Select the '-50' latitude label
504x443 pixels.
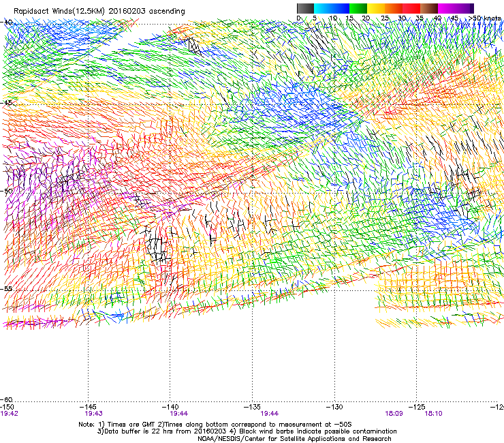pos(6,191)
